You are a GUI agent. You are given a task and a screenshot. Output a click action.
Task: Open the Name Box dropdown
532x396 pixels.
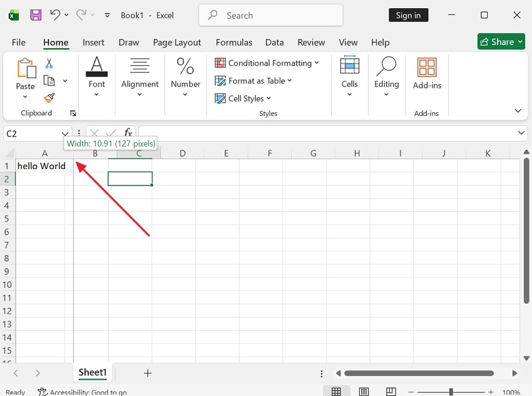(64, 133)
